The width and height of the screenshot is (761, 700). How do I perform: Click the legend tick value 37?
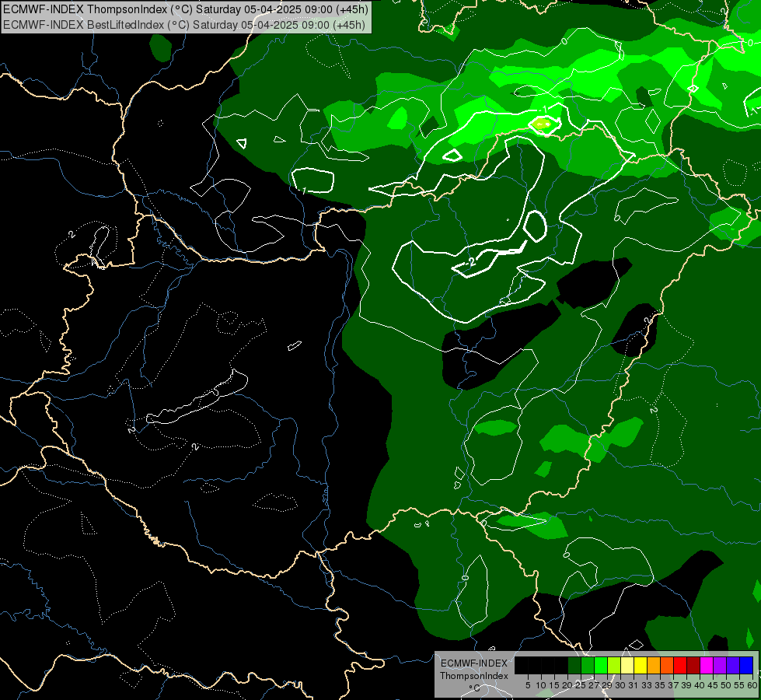pos(673,685)
